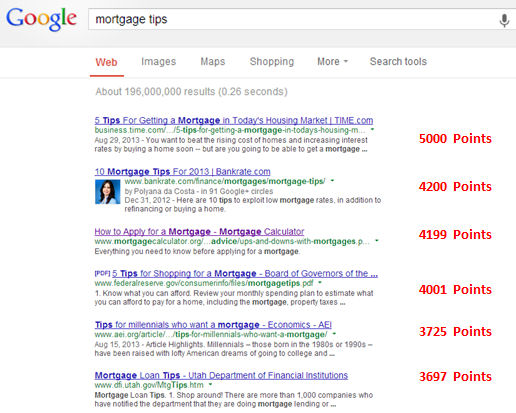
Task: Open Federal Reserve PDF mortgage tips result
Action: (245, 274)
